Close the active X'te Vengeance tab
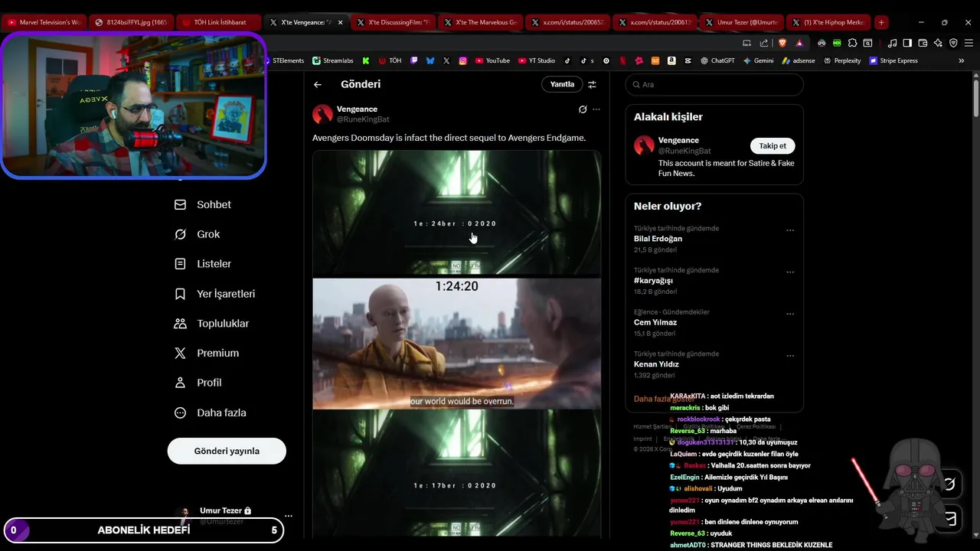The image size is (980, 551). tap(340, 23)
